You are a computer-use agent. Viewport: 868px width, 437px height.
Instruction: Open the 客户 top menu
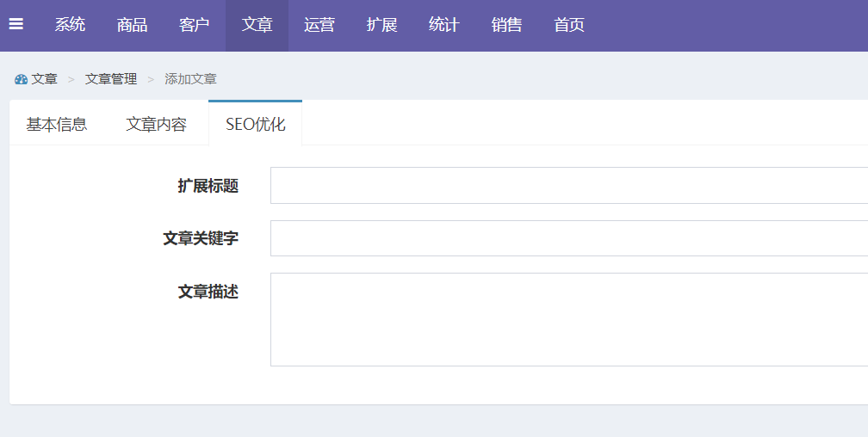tap(195, 25)
